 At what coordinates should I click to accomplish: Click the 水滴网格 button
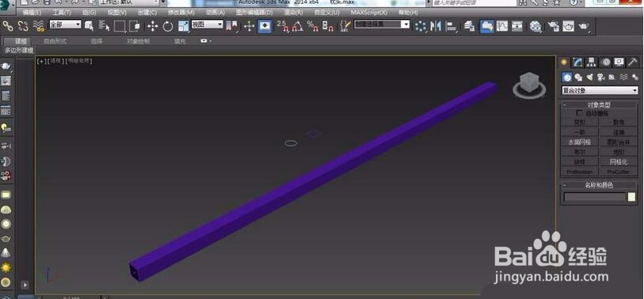[580, 142]
